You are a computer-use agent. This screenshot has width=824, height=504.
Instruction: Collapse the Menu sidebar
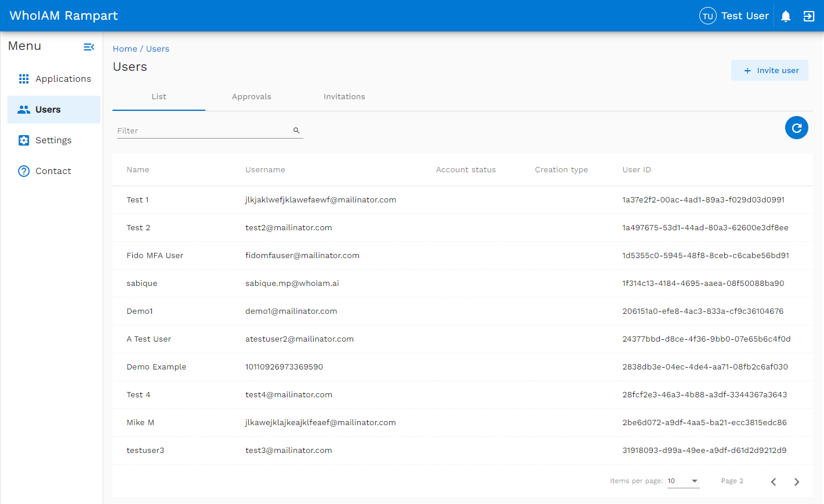click(x=89, y=46)
